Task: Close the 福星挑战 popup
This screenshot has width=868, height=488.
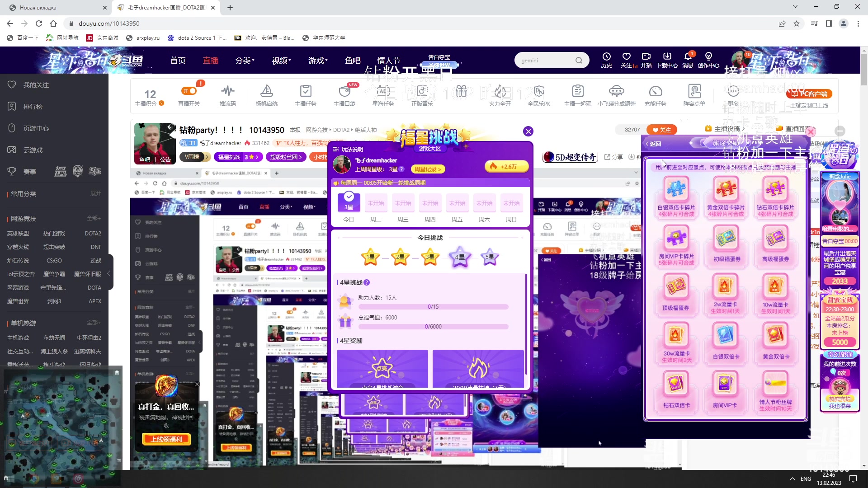Action: tap(528, 131)
